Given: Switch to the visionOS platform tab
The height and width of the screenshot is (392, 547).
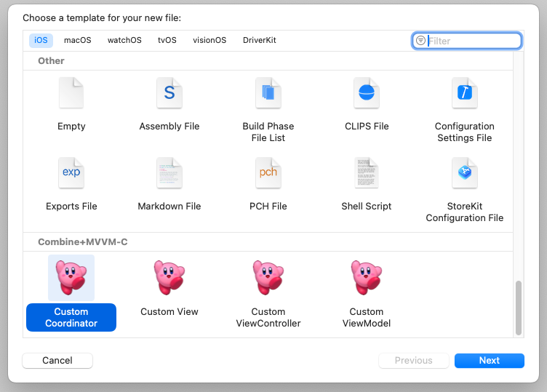Looking at the screenshot, I should pyautogui.click(x=209, y=40).
